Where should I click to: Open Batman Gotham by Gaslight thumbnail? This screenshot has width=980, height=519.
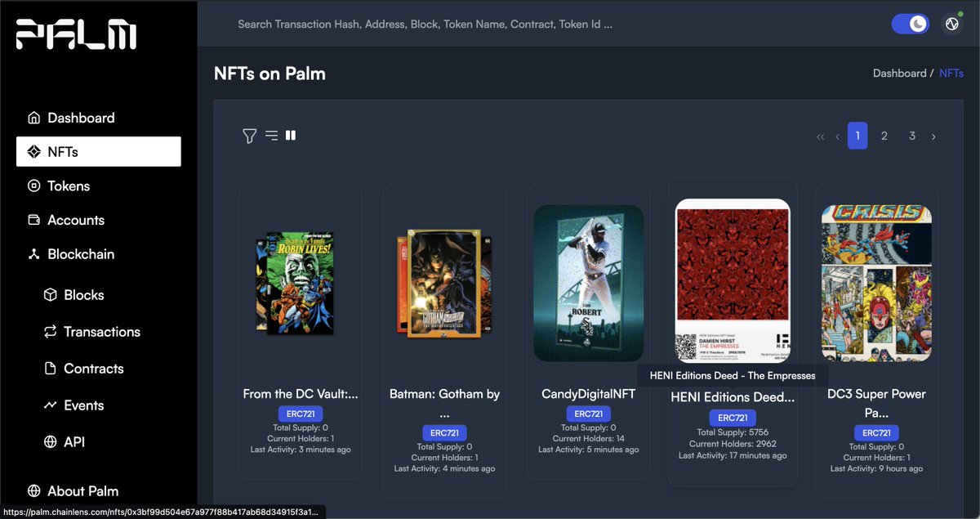[444, 284]
